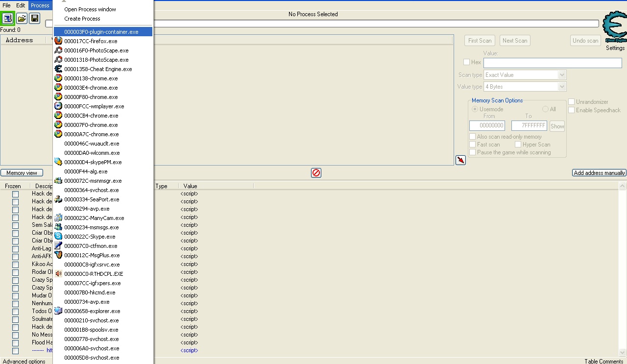
Task: Click the 00000138-chrome.exe icon
Action: tap(58, 78)
